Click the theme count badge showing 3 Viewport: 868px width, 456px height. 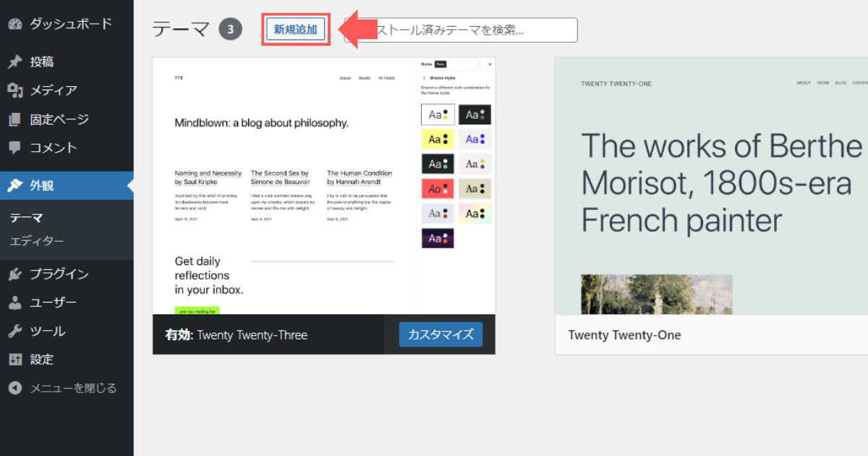coord(230,28)
